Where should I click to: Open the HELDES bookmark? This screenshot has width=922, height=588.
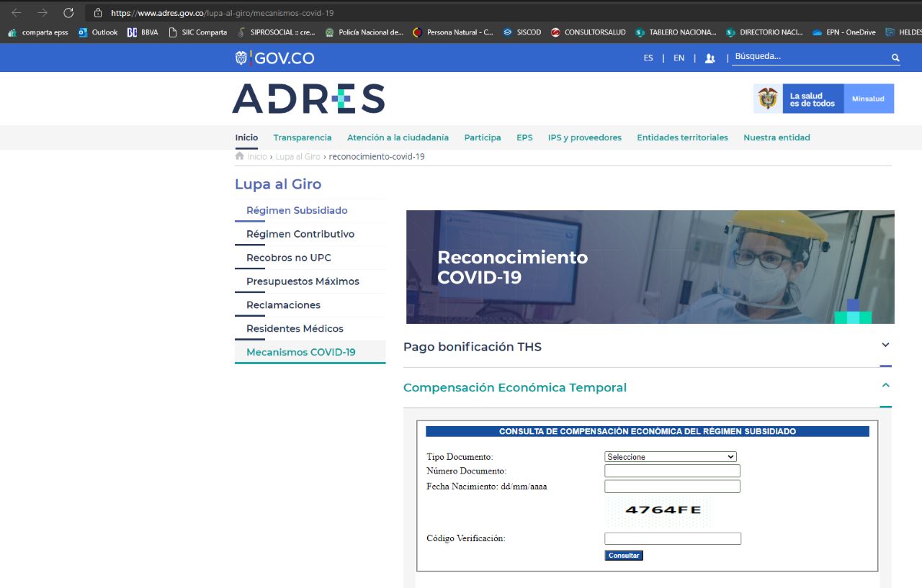click(903, 32)
